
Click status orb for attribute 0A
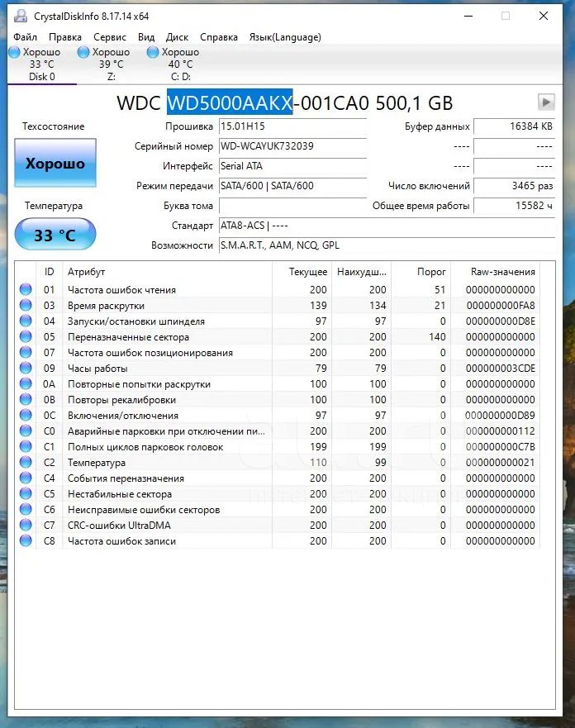click(x=26, y=383)
